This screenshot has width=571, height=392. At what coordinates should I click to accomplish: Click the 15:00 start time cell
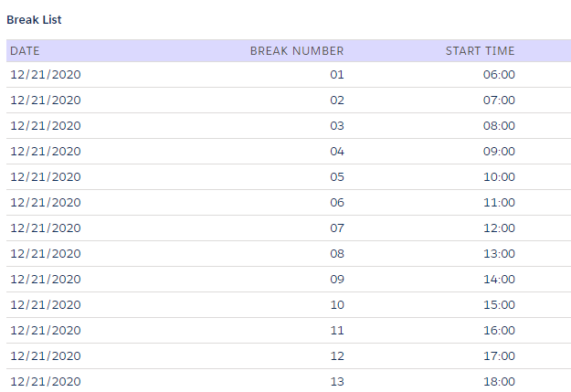click(x=499, y=305)
